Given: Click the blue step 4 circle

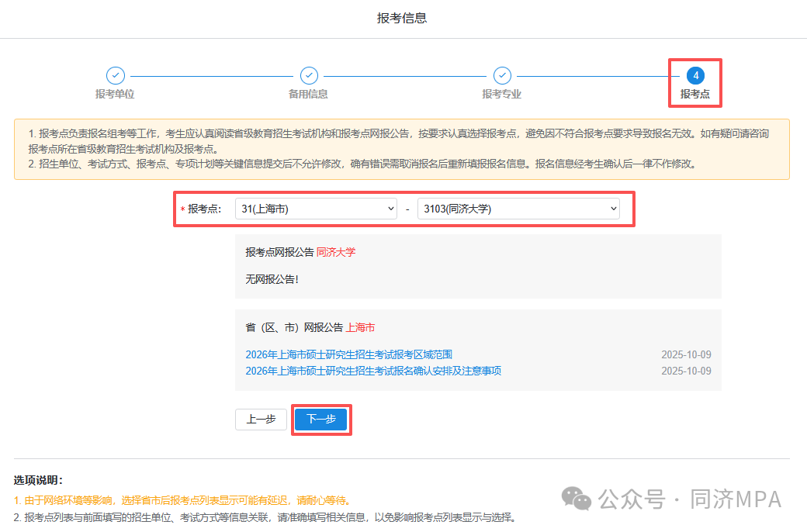Looking at the screenshot, I should point(695,76).
